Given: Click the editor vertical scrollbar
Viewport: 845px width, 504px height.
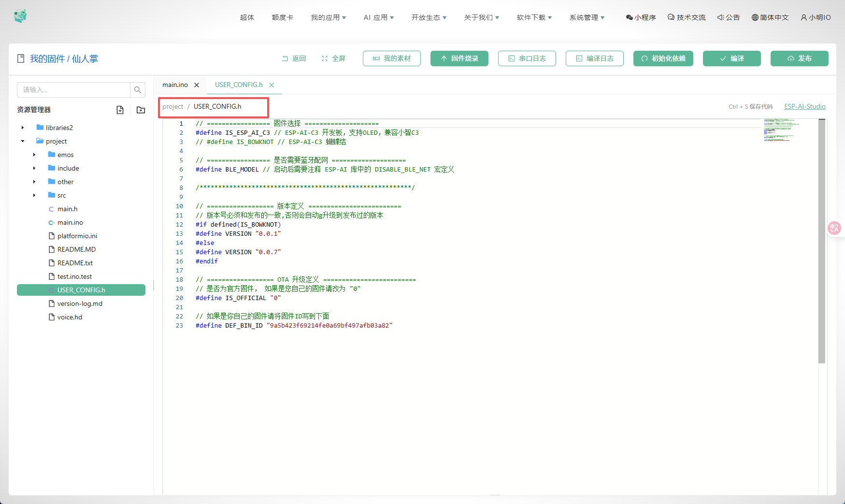Looking at the screenshot, I should 822,242.
